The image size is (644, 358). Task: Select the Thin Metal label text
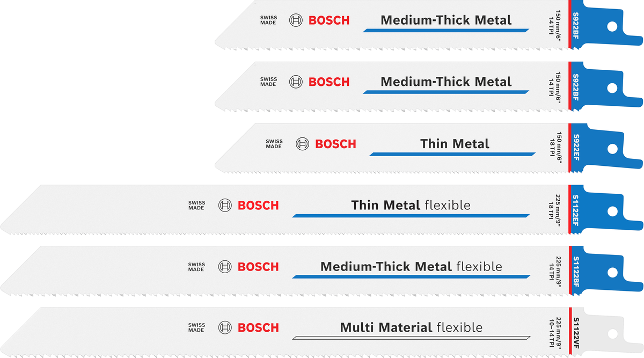coord(455,144)
